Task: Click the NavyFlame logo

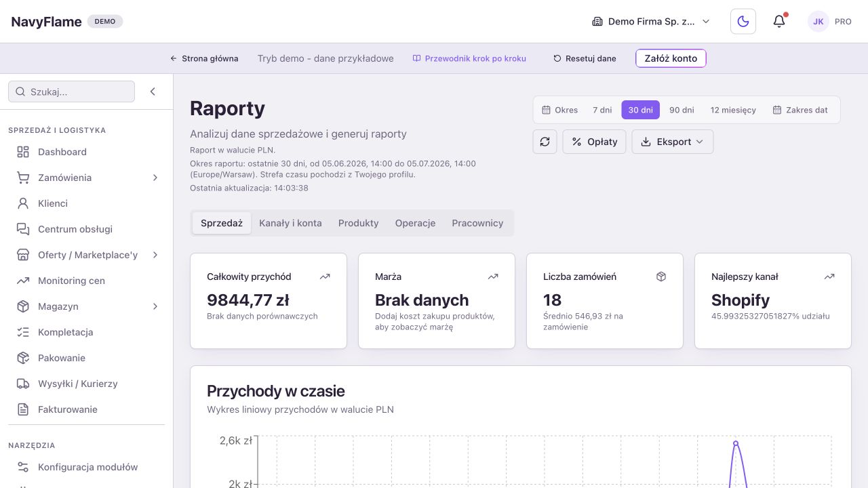Action: coord(46,22)
